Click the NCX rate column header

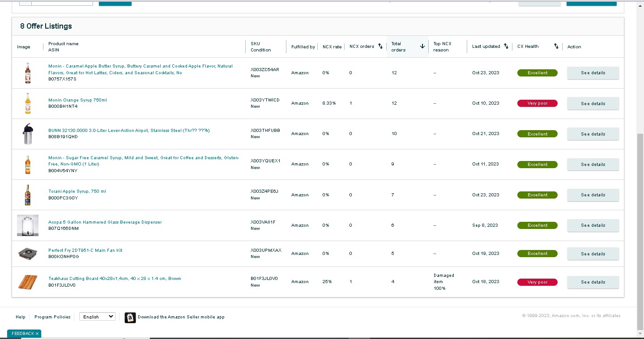[332, 47]
